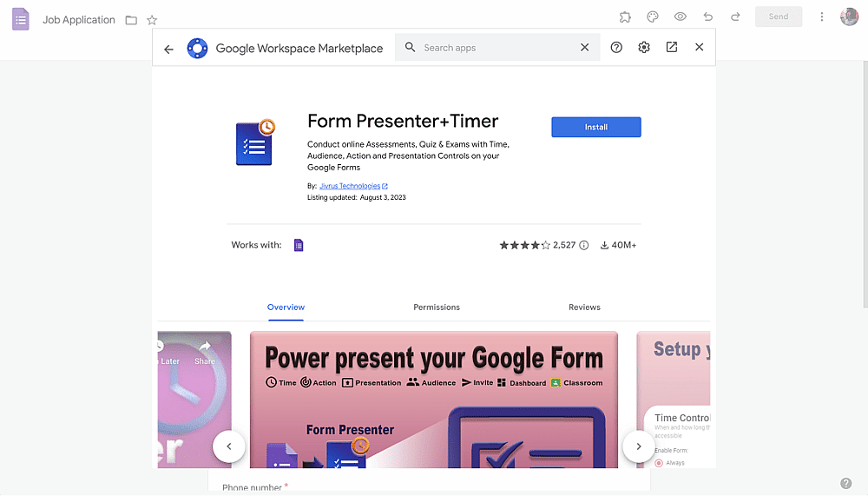
Task: Click the rating info icon
Action: point(583,245)
